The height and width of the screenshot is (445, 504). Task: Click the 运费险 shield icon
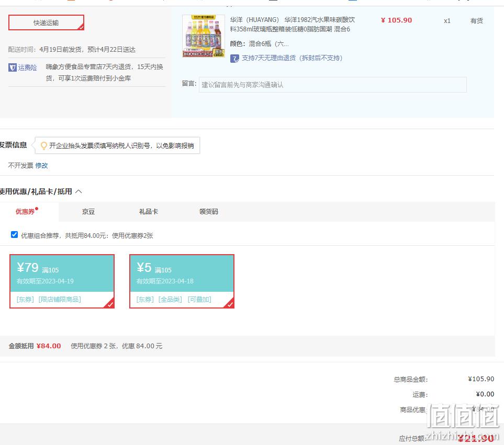coord(12,67)
